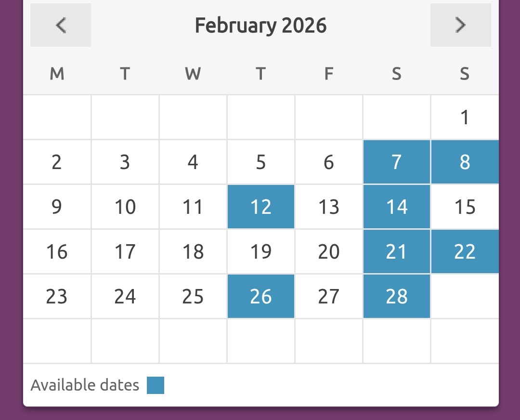
Task: Pick available date February 8
Action: (x=465, y=162)
